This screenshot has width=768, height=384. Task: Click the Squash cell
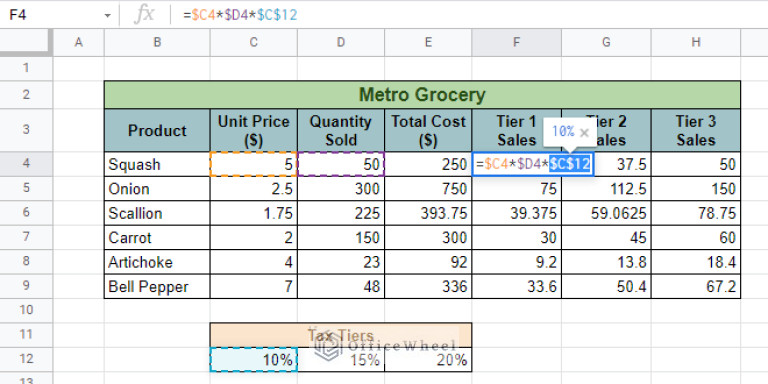(157, 164)
